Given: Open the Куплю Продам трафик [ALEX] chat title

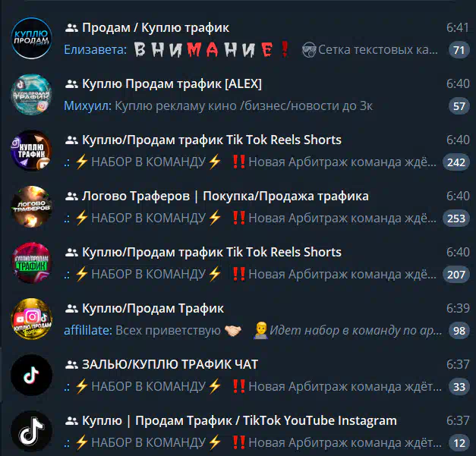Looking at the screenshot, I should [172, 83].
